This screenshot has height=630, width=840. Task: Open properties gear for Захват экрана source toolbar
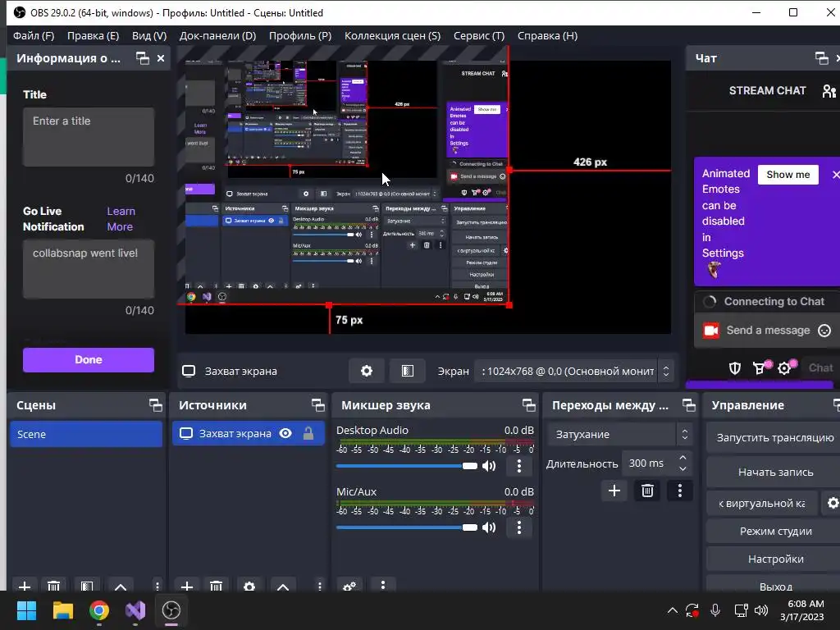[x=367, y=372]
